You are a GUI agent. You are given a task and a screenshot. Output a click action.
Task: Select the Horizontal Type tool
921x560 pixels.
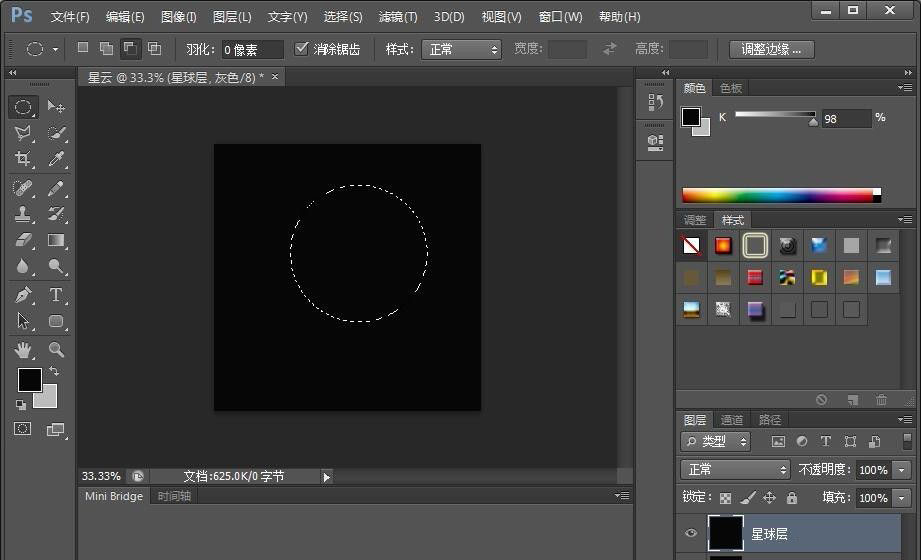56,294
